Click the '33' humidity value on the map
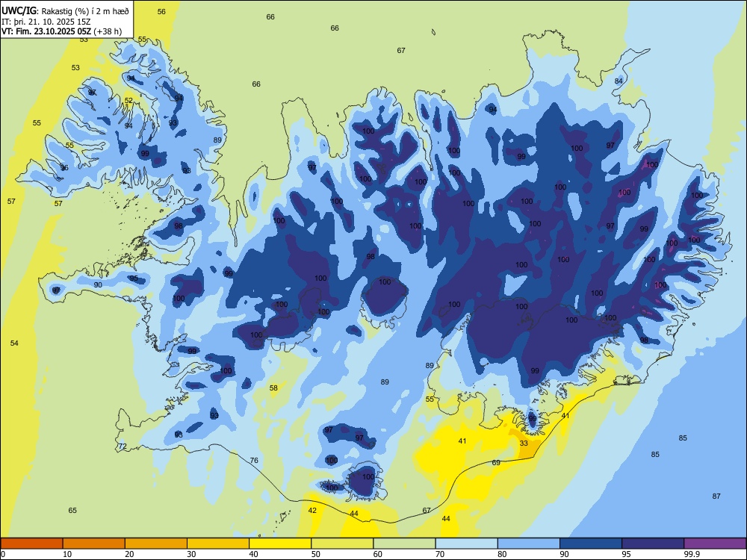The height and width of the screenshot is (560, 747). 524,444
